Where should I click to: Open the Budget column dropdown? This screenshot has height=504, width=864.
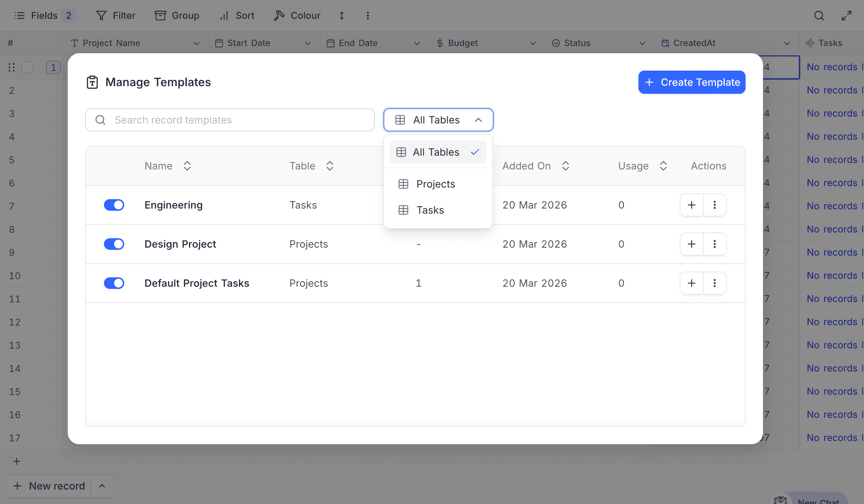[x=533, y=43]
